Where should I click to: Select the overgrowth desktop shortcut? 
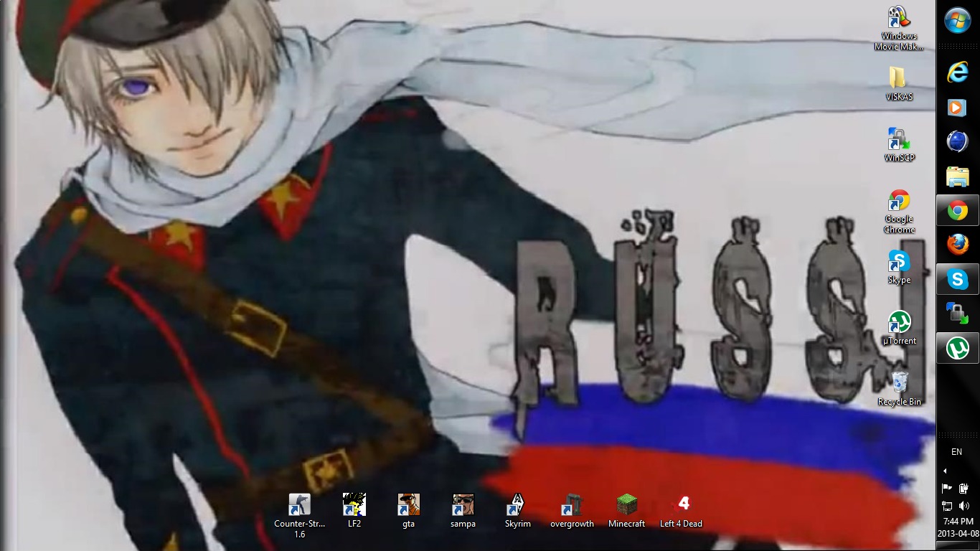tap(573, 511)
